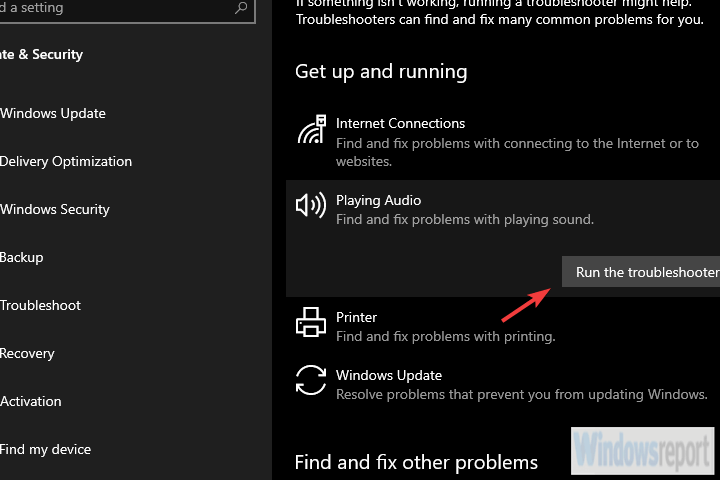
Task: Click the Get up and running heading
Action: tap(381, 72)
